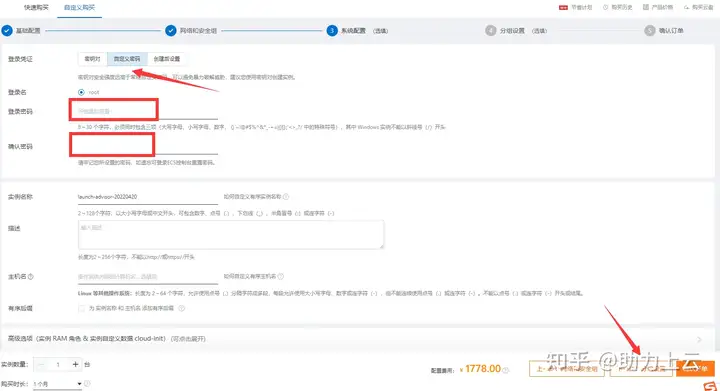Screen dimensions: 720x391
Task: Jump to the 确认订单 step 5
Action: click(671, 31)
